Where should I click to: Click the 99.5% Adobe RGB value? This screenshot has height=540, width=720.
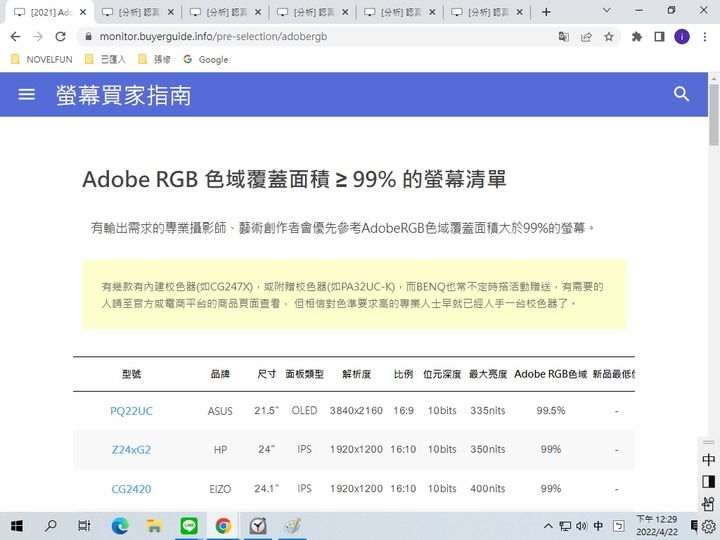pyautogui.click(x=551, y=411)
